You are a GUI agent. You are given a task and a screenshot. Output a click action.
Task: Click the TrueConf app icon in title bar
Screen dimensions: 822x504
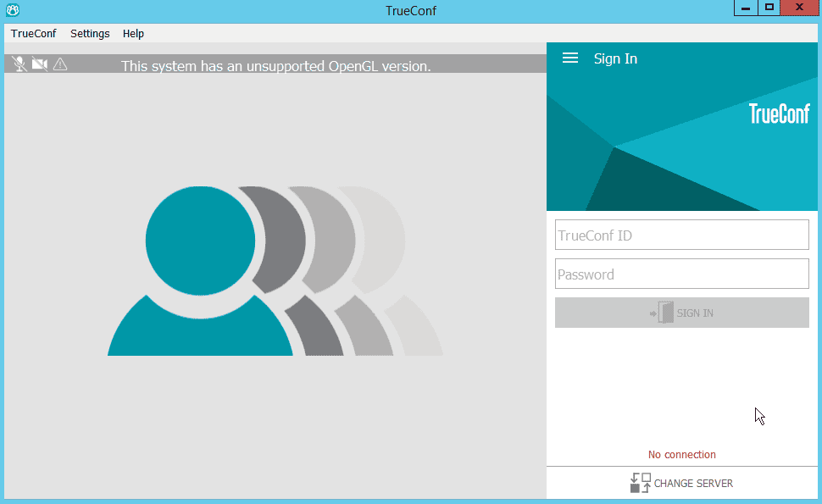coord(13,10)
